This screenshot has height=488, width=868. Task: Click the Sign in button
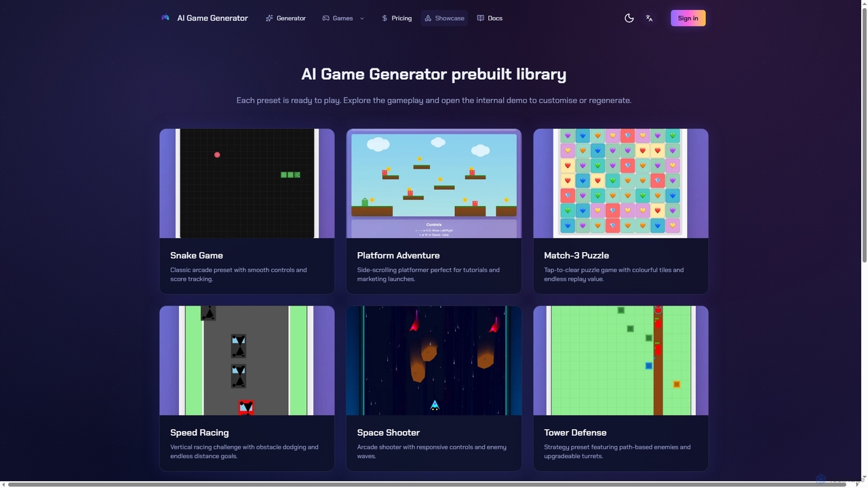coord(688,18)
